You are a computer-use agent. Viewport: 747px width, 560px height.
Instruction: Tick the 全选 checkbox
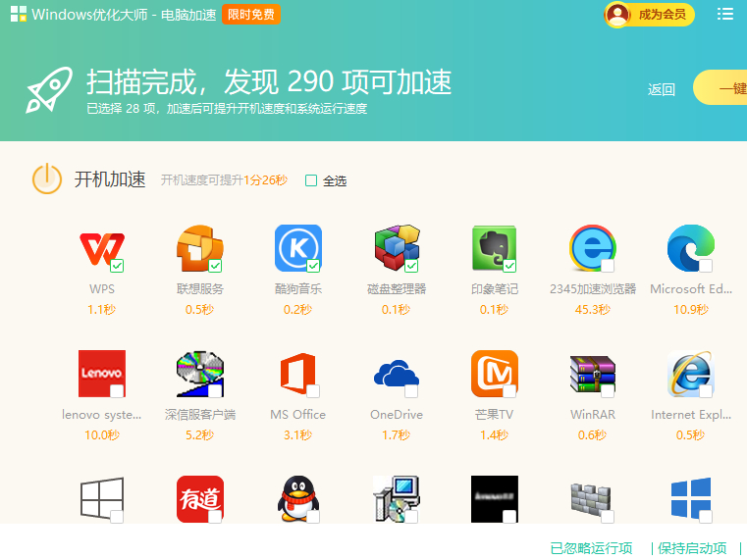click(x=311, y=180)
